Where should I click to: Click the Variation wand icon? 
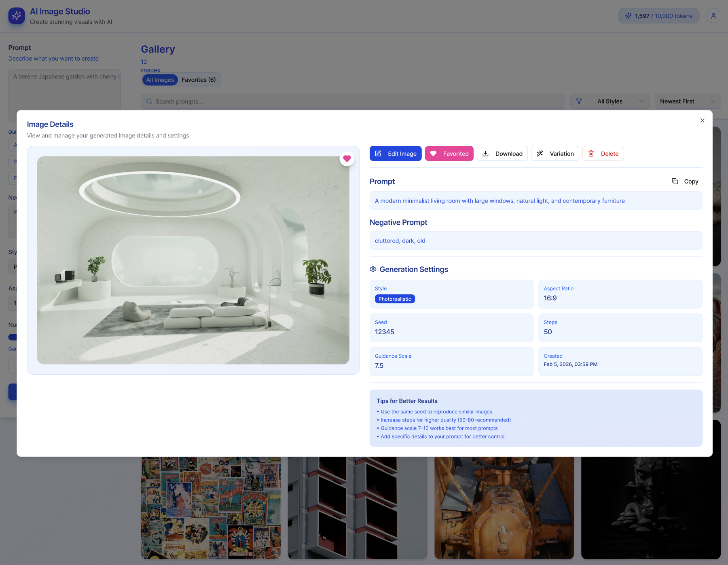click(x=540, y=154)
